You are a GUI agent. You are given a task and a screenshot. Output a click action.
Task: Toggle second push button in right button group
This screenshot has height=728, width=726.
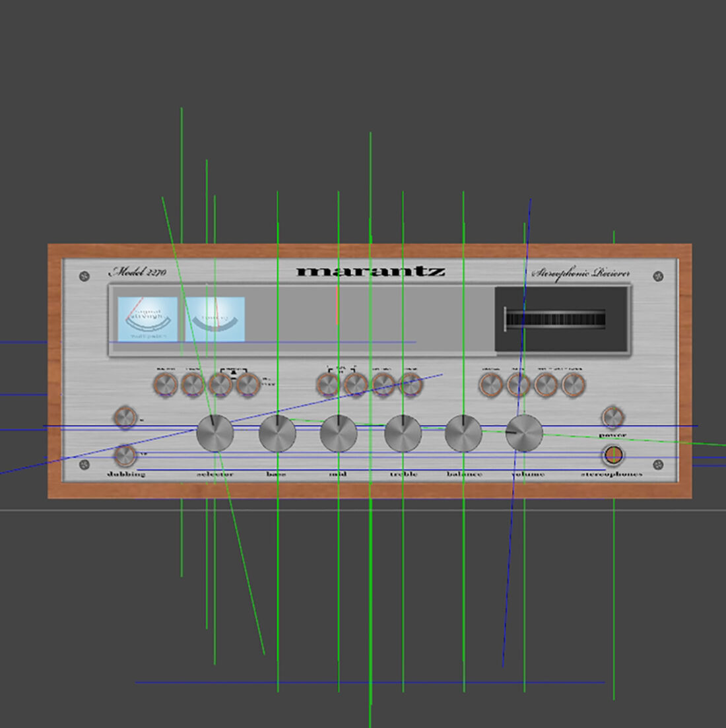click(518, 384)
